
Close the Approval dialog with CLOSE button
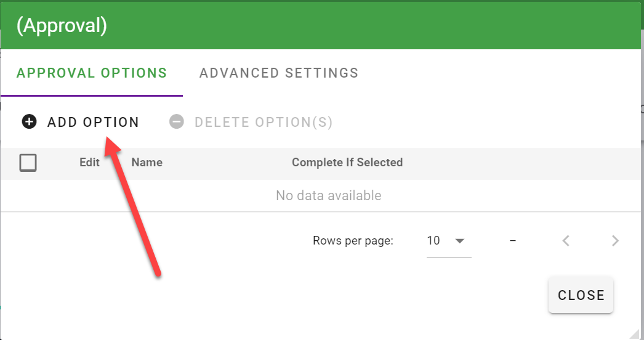point(581,296)
